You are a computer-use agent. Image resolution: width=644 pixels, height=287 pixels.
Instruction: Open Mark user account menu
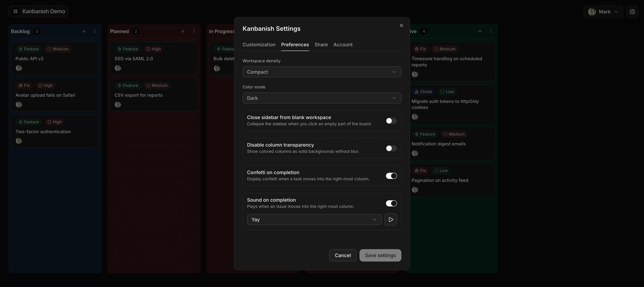(x=603, y=12)
